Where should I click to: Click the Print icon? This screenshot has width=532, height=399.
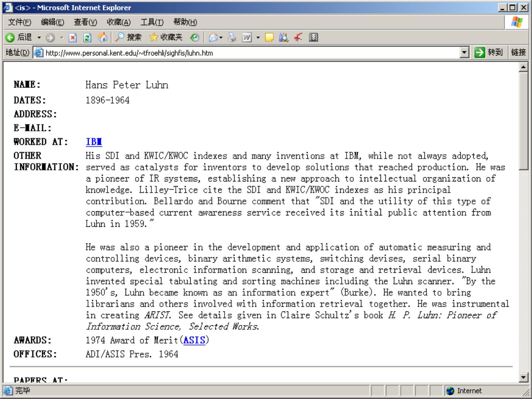click(x=232, y=37)
